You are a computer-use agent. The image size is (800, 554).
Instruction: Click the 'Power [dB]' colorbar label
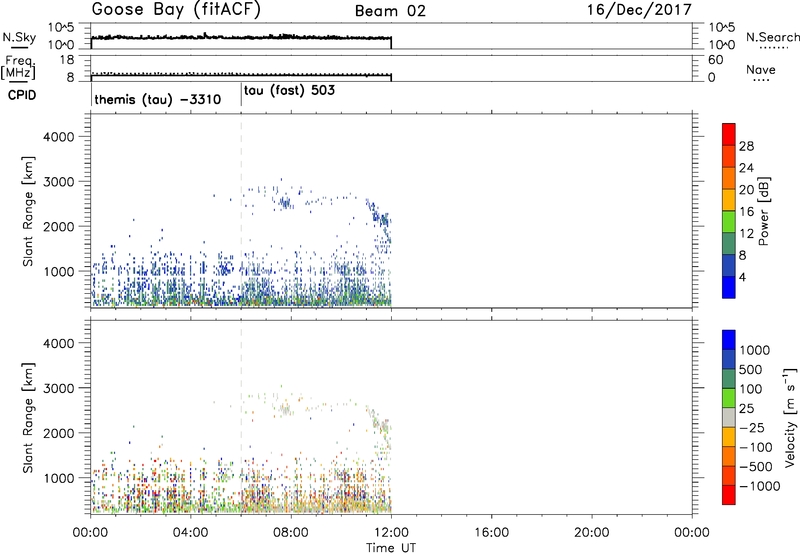[763, 211]
